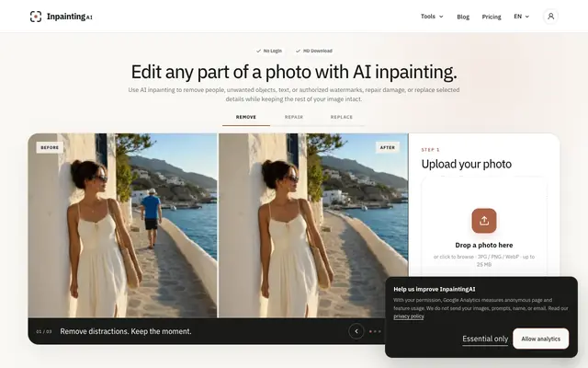The height and width of the screenshot is (368, 588).
Task: Open the privacy policy link
Action: pos(408,316)
